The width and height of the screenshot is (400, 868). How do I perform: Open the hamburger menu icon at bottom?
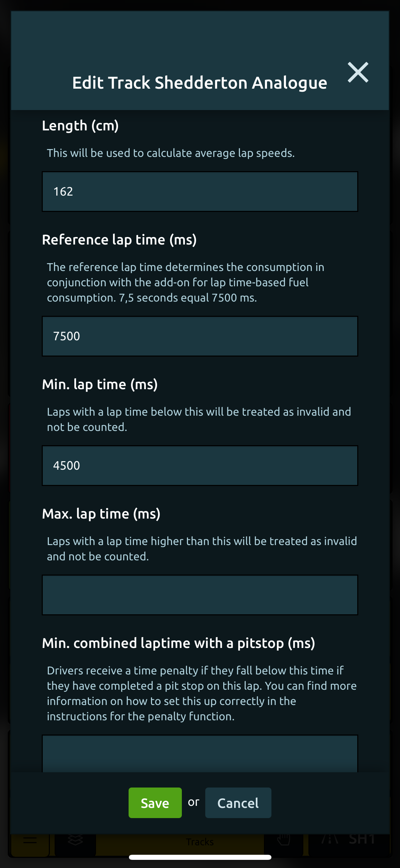[30, 841]
